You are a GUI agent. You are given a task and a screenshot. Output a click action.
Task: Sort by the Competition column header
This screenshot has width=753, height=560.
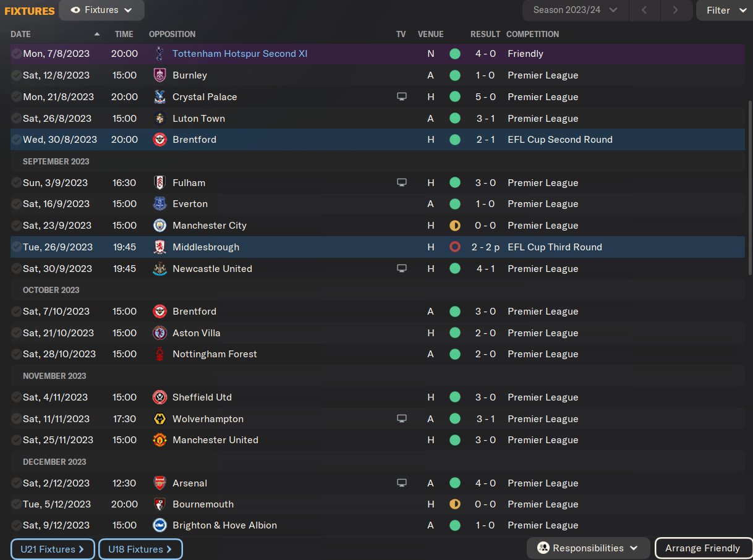point(532,35)
